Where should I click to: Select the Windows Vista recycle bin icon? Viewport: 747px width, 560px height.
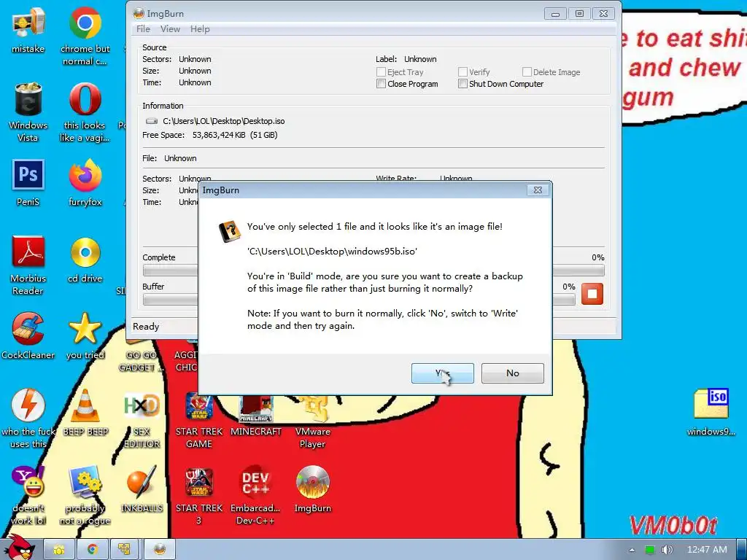(x=28, y=112)
